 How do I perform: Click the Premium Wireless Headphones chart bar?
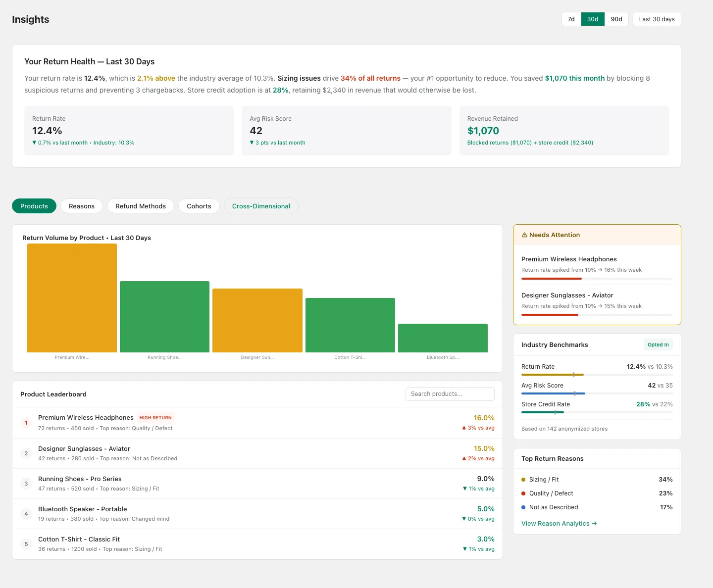72,298
